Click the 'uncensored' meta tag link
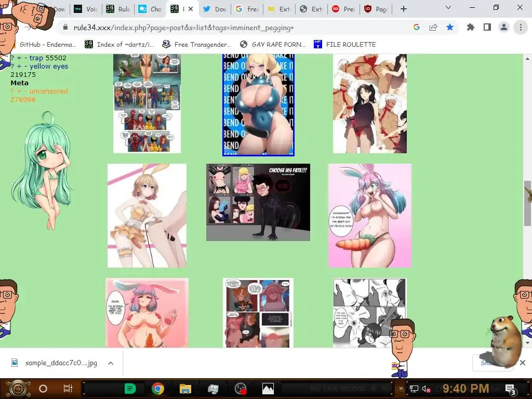The width and height of the screenshot is (532, 399). click(49, 91)
